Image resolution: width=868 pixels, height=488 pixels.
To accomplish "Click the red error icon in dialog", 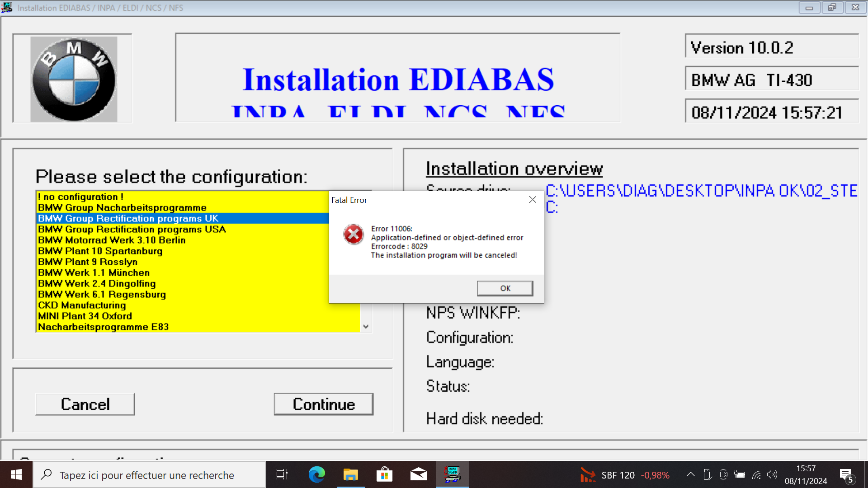I will [x=354, y=235].
